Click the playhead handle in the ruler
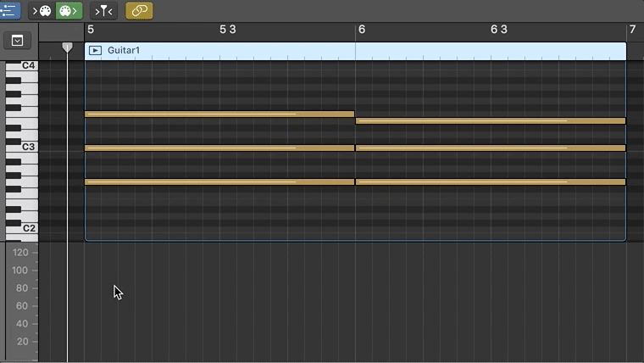644x363 pixels. coord(68,47)
